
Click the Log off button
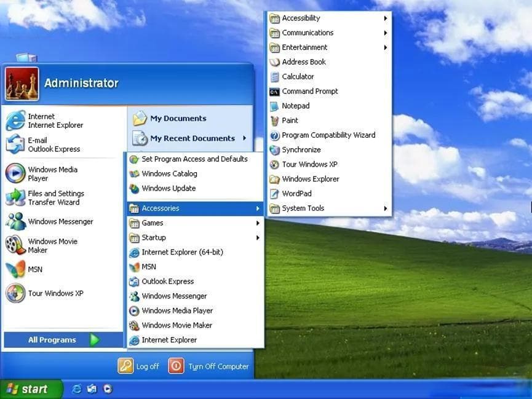[x=138, y=366]
